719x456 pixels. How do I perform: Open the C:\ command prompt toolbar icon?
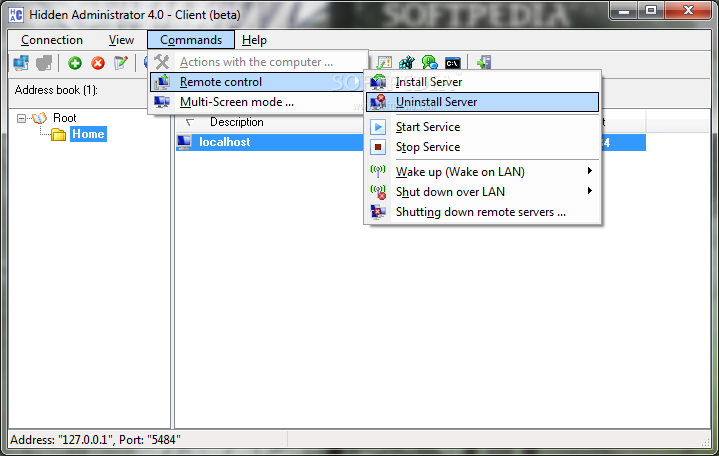point(453,63)
